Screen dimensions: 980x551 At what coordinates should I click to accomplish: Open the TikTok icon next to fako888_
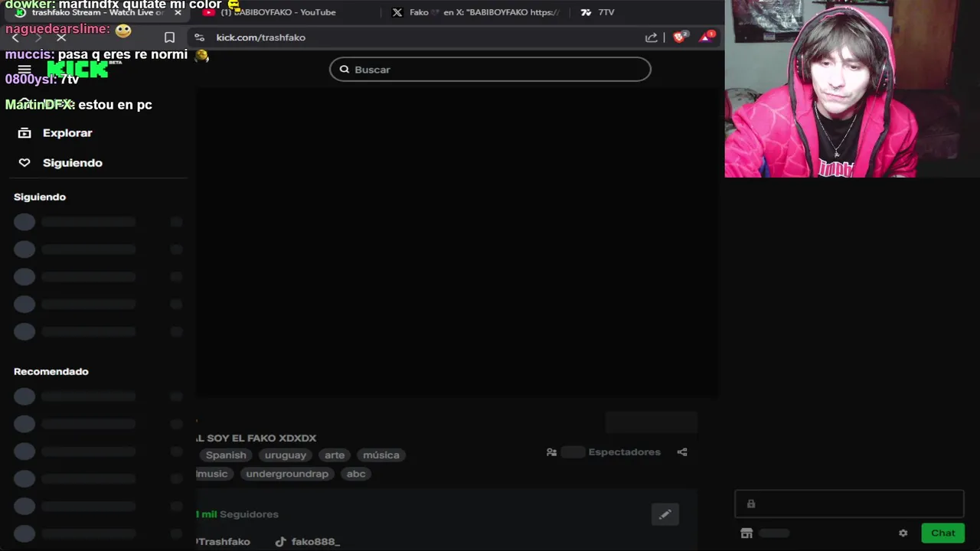(280, 542)
